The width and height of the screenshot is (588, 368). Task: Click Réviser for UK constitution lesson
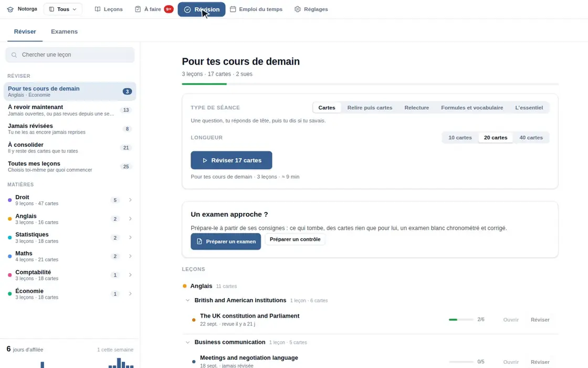click(540, 320)
